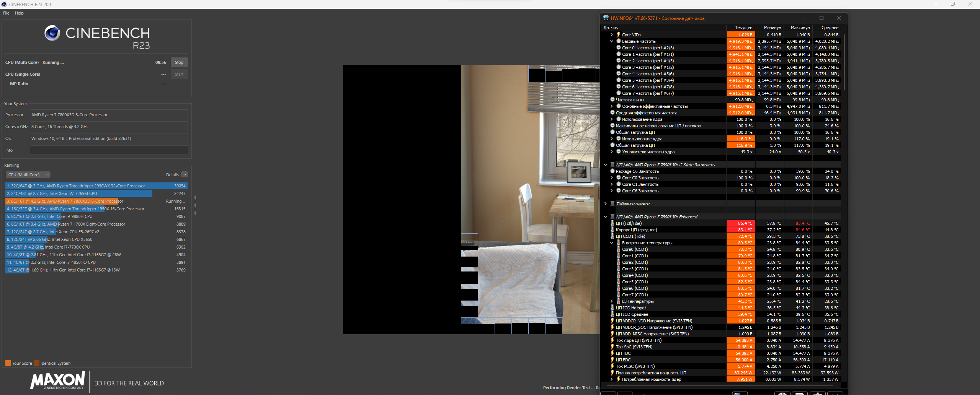Click the Cinebench sphere logo icon
Screen dimensions: 980x395
tap(52, 33)
